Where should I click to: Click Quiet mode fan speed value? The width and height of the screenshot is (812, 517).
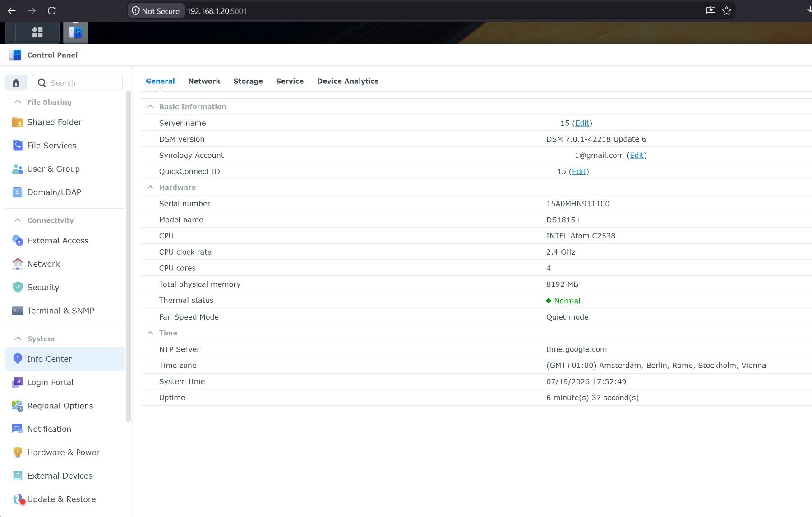coord(567,317)
